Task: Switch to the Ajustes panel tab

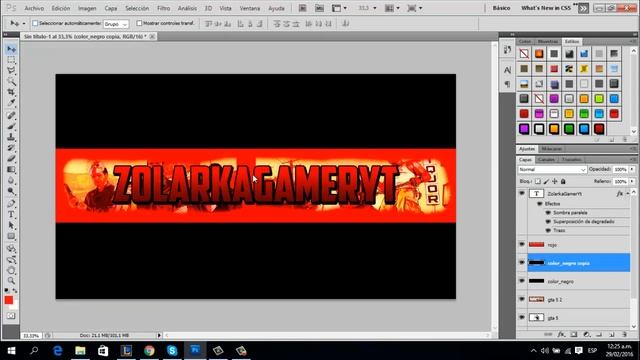Action: point(527,149)
